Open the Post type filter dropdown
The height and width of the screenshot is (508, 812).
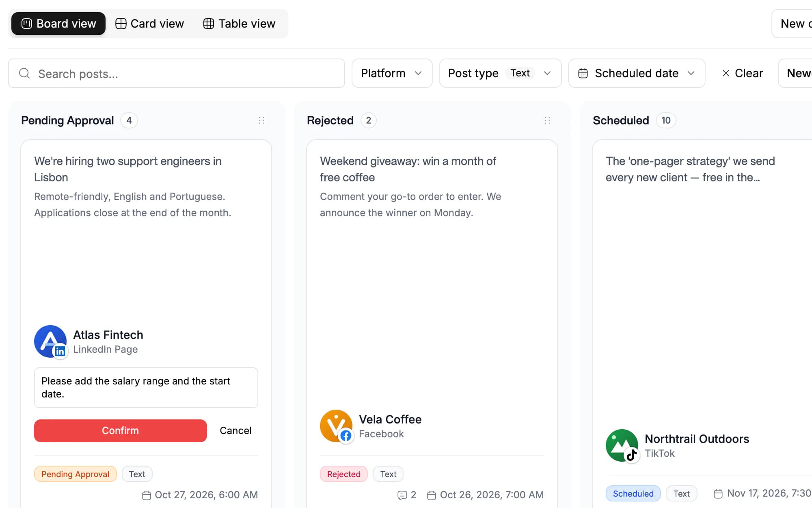click(x=500, y=73)
